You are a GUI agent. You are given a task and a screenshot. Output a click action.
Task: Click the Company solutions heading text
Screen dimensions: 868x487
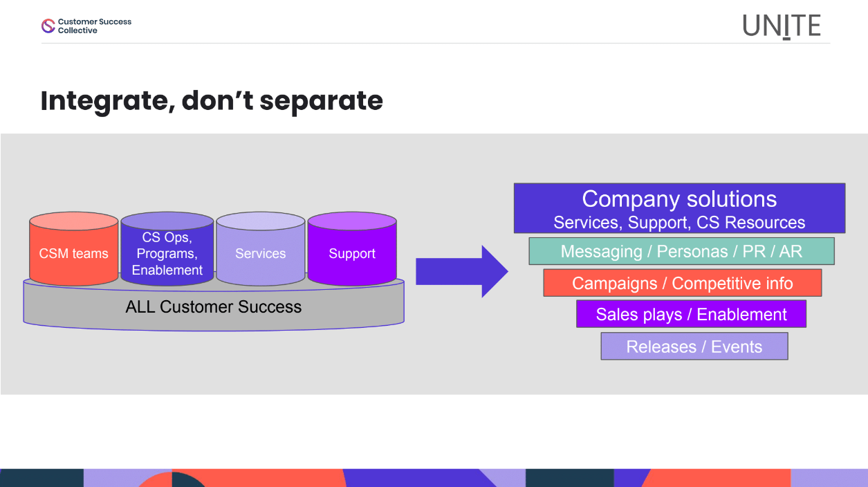[x=679, y=199]
